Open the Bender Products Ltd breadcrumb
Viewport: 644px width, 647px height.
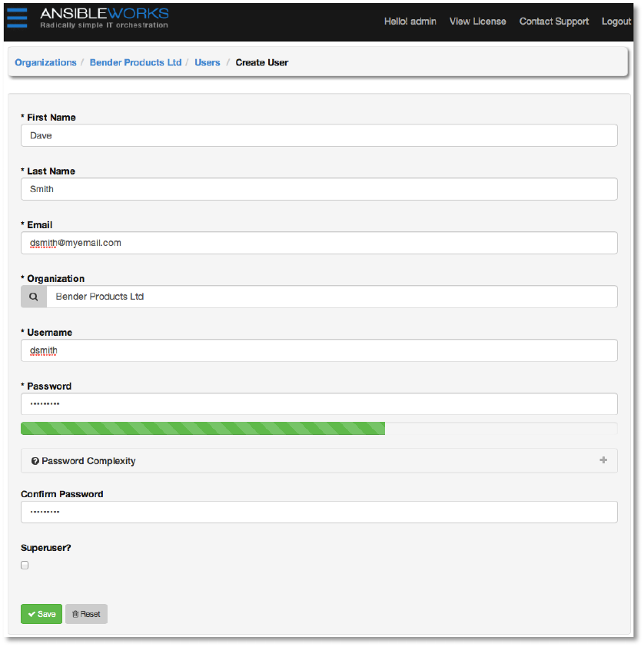136,63
